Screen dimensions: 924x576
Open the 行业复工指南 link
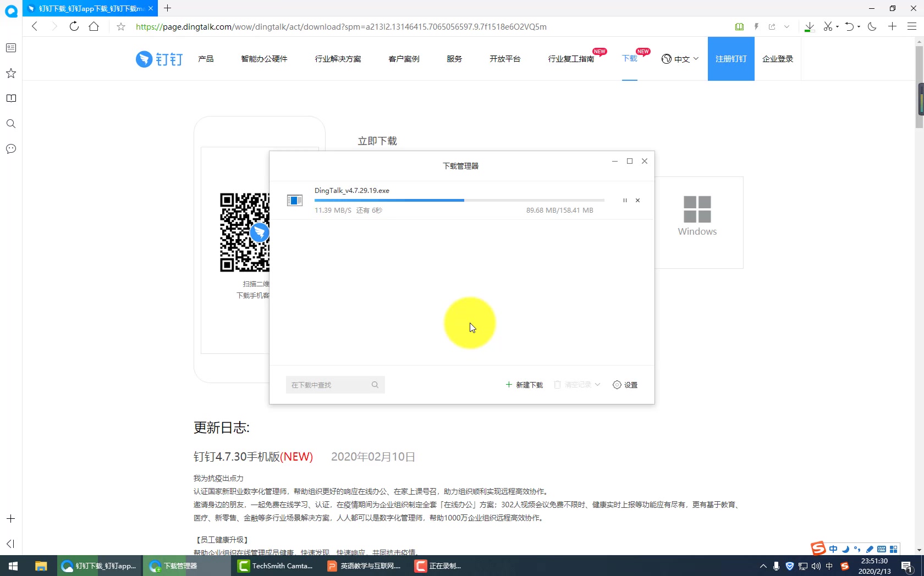[x=571, y=59]
